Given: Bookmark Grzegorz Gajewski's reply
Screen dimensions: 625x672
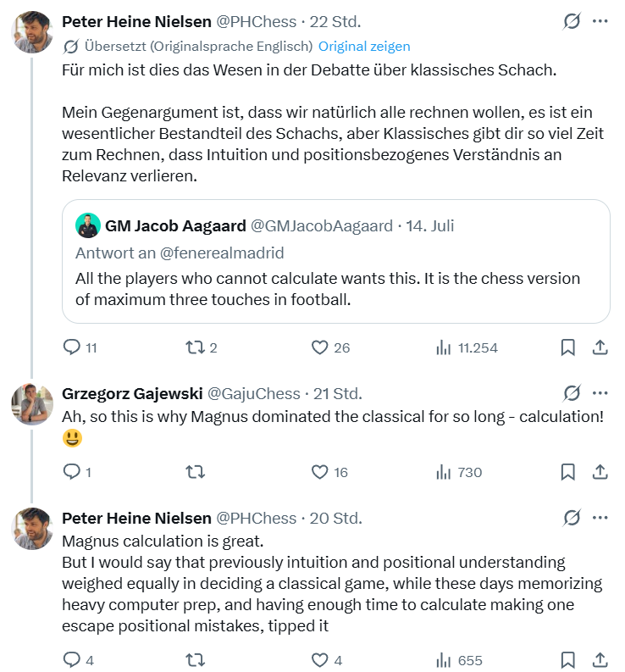Looking at the screenshot, I should [567, 472].
